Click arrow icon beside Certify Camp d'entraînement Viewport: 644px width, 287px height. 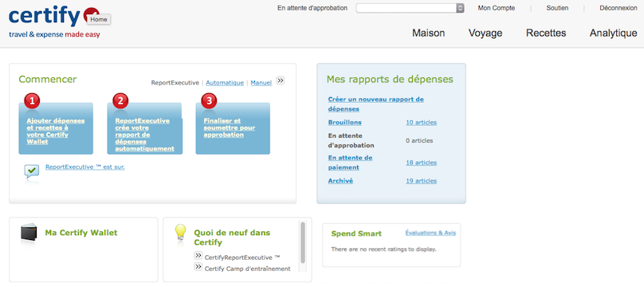coord(198,267)
